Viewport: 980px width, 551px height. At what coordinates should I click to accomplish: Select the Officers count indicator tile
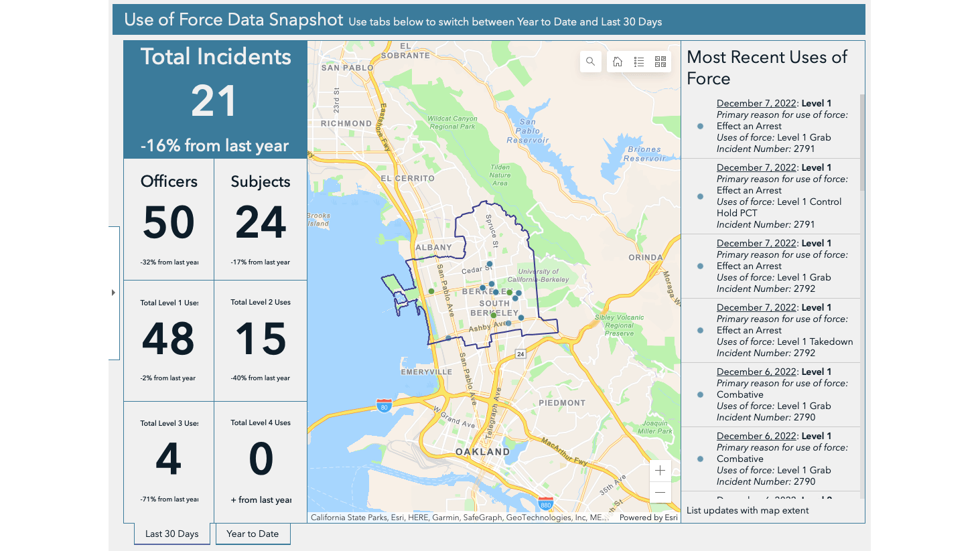169,220
